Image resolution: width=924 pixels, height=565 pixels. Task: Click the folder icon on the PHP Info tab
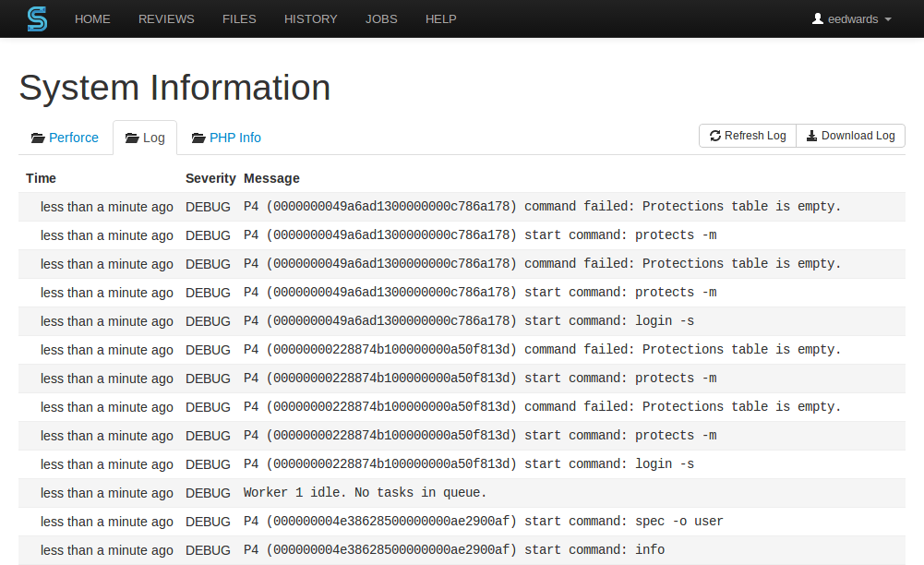pos(198,138)
